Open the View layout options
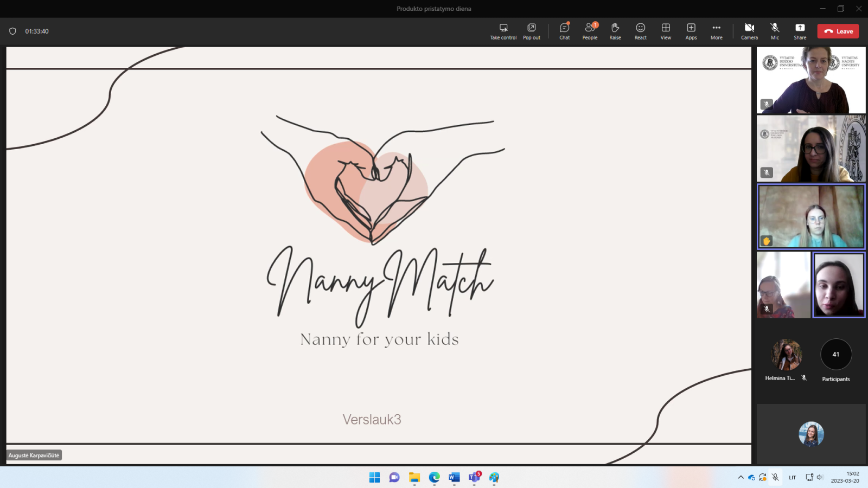Viewport: 868px width, 488px height. coord(666,31)
